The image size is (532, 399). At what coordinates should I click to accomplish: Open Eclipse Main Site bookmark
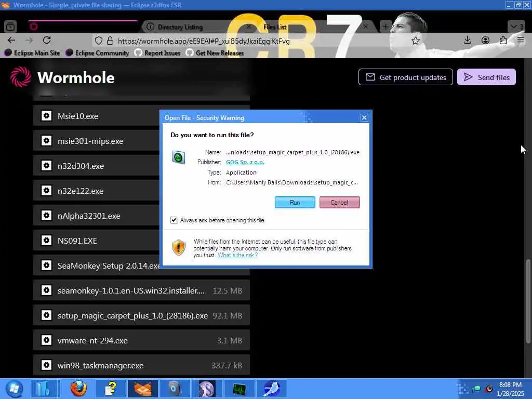(32, 53)
